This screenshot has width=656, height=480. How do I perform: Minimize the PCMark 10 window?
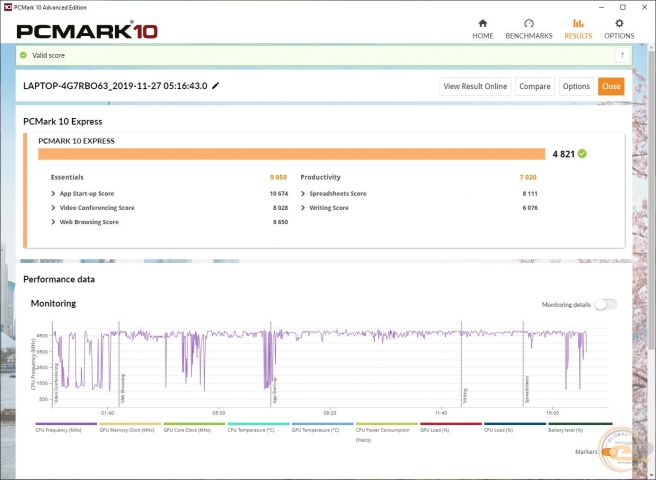click(602, 7)
